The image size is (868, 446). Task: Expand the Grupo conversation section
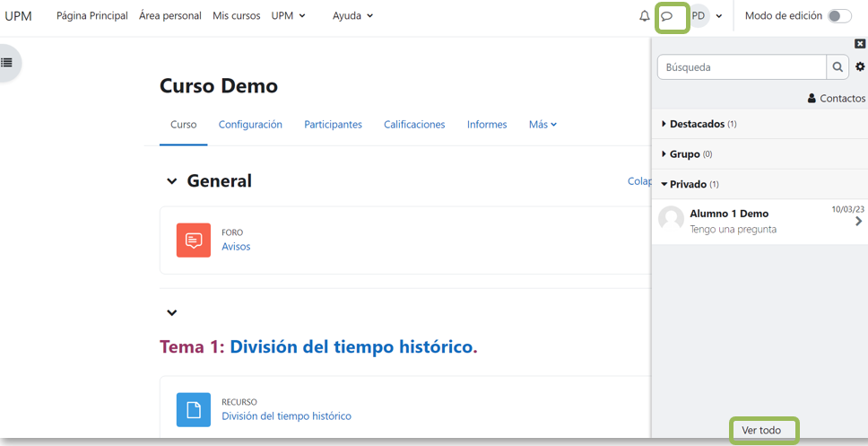684,154
